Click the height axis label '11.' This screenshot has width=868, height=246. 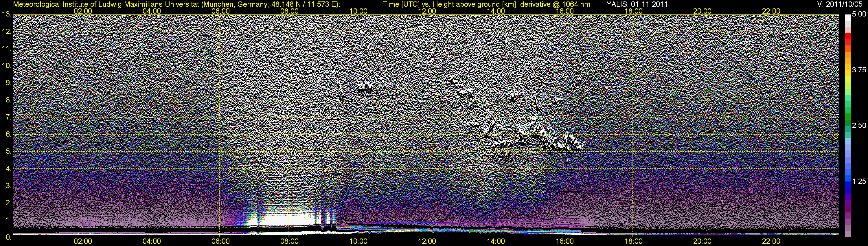pyautogui.click(x=6, y=49)
